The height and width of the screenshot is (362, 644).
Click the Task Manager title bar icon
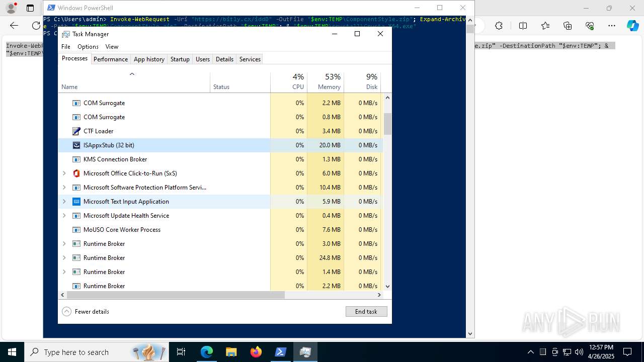point(65,34)
